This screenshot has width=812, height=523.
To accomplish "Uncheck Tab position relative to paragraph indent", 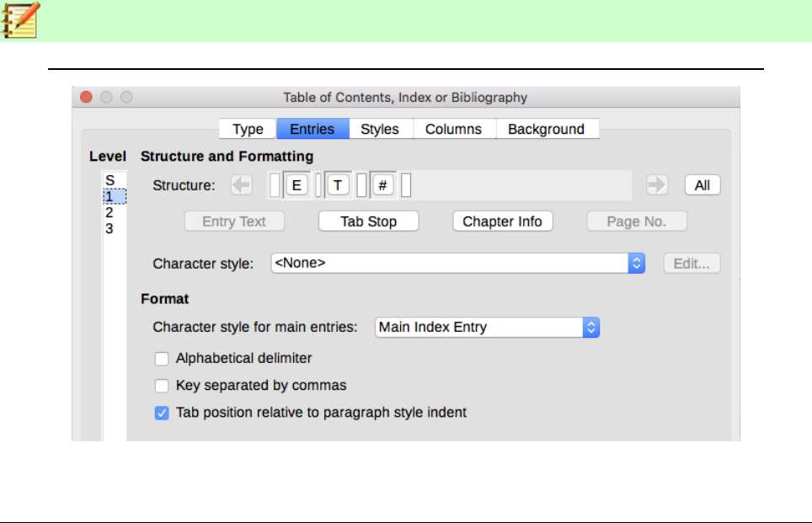I will [162, 414].
